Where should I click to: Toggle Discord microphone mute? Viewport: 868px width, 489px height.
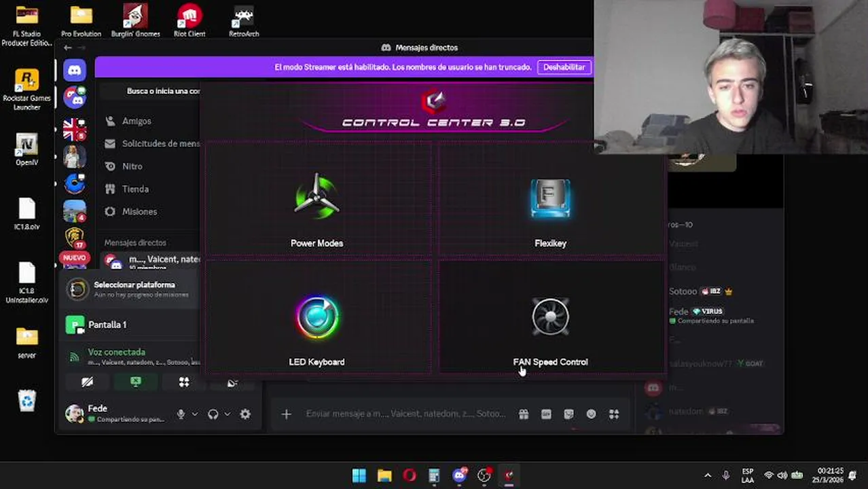tap(181, 414)
